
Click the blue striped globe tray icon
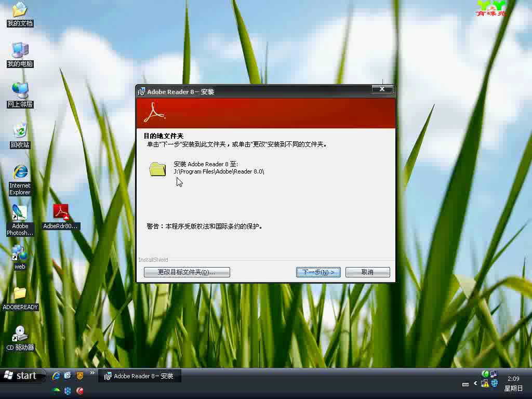495,383
